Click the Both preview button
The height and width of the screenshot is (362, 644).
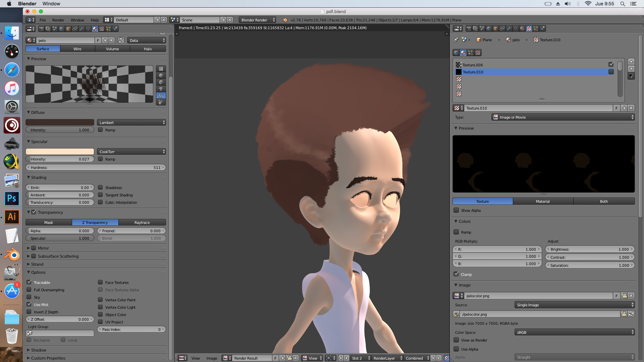pos(604,201)
